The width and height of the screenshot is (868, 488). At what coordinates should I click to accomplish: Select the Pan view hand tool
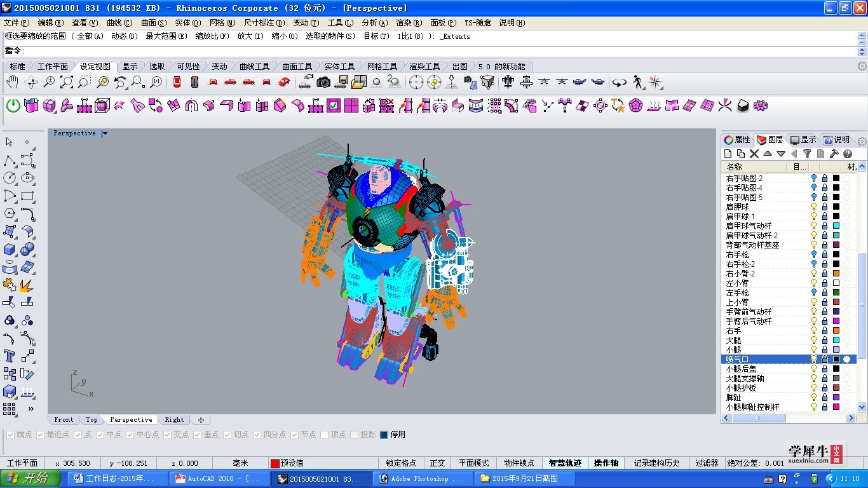pos(12,82)
